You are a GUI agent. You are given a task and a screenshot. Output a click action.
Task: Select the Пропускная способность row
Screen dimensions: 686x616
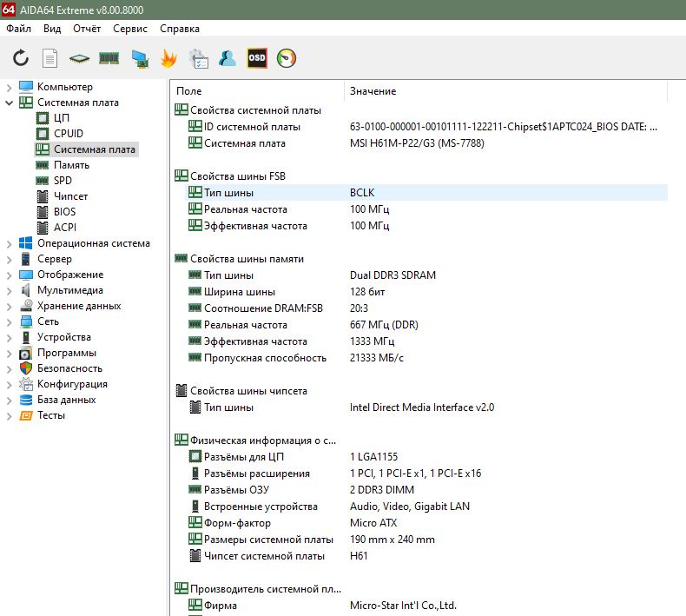(x=426, y=358)
